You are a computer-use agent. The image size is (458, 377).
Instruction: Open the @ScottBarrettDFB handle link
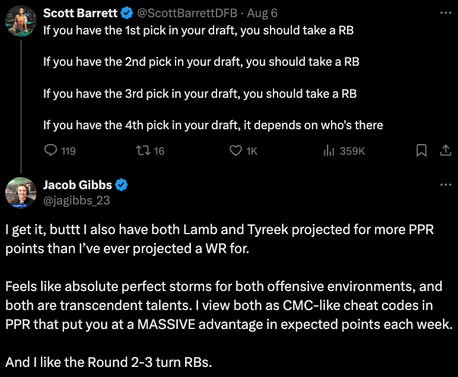click(x=187, y=13)
